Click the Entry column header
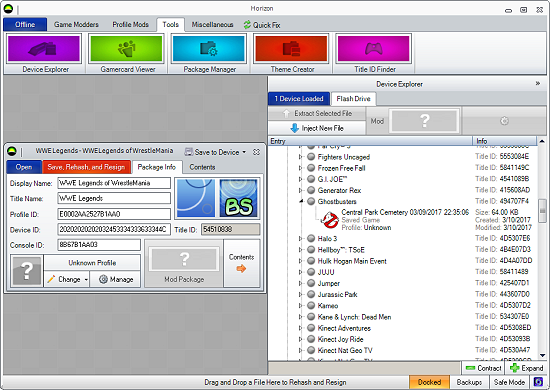 [370, 141]
